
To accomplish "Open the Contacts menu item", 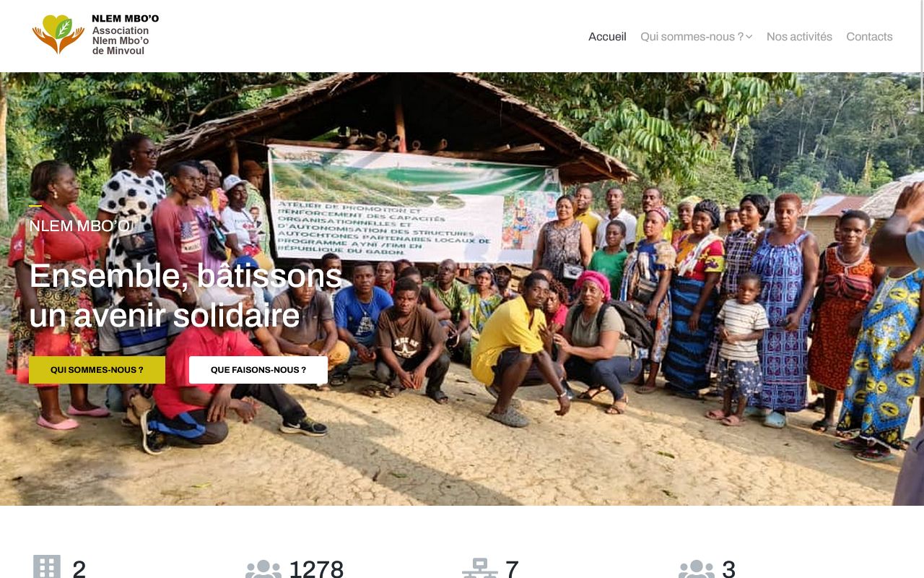I will coord(869,37).
